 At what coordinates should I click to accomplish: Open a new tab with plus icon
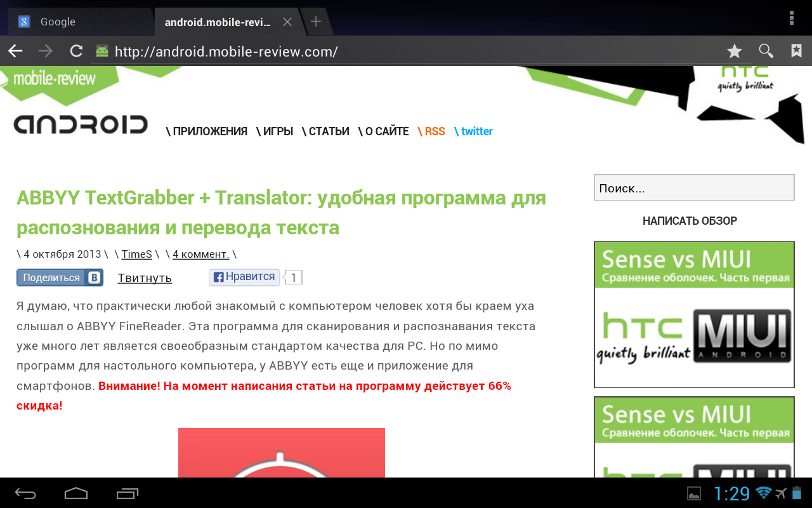(x=315, y=22)
